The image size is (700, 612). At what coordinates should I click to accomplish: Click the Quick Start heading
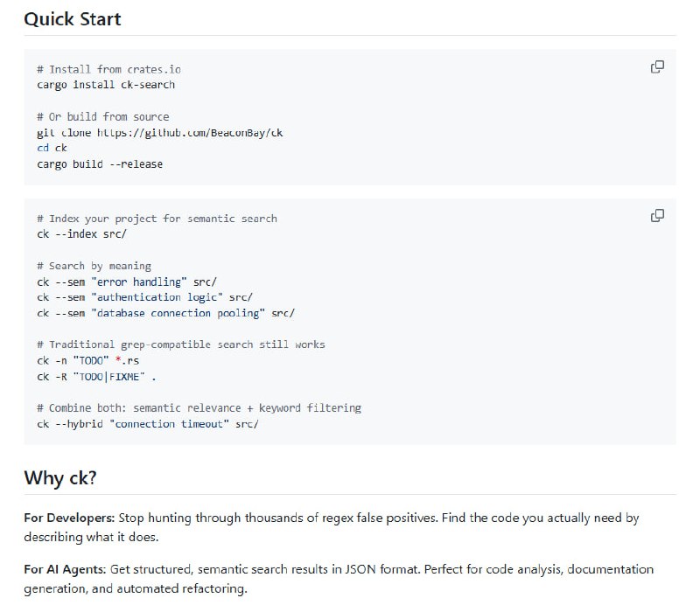(73, 18)
